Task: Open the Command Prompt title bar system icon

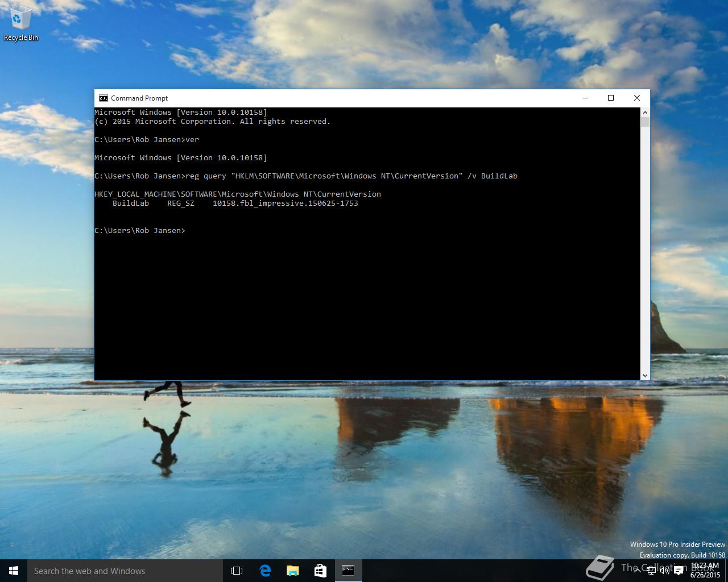Action: click(x=103, y=98)
